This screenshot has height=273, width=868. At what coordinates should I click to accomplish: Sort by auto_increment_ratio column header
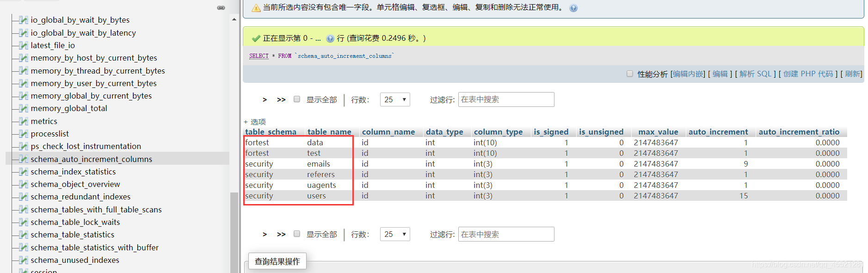pos(799,132)
